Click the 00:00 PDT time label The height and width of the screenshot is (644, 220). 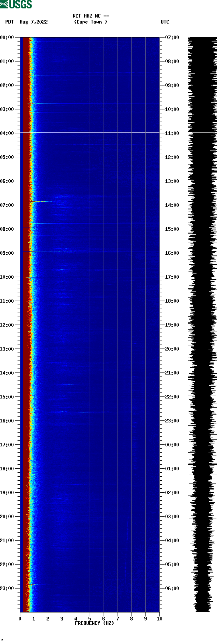(7, 38)
